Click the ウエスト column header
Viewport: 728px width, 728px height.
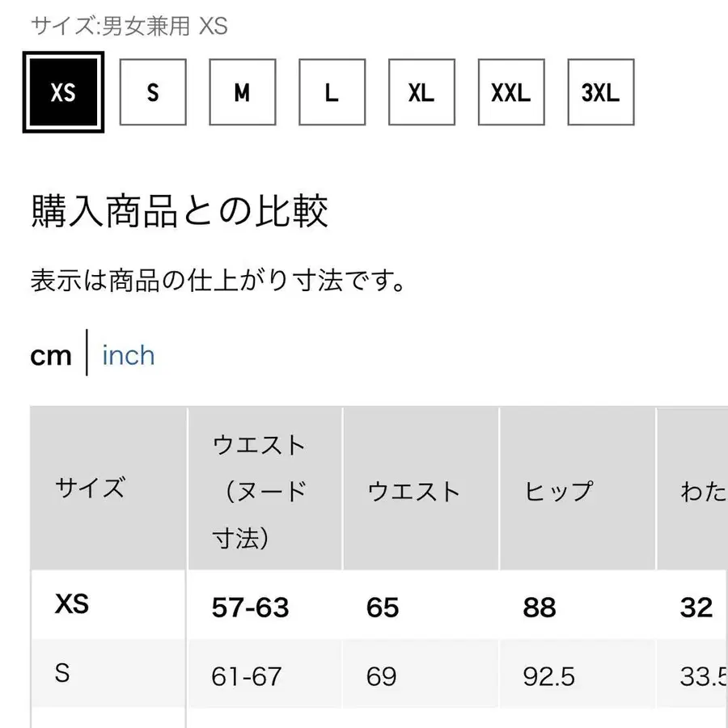tap(413, 490)
